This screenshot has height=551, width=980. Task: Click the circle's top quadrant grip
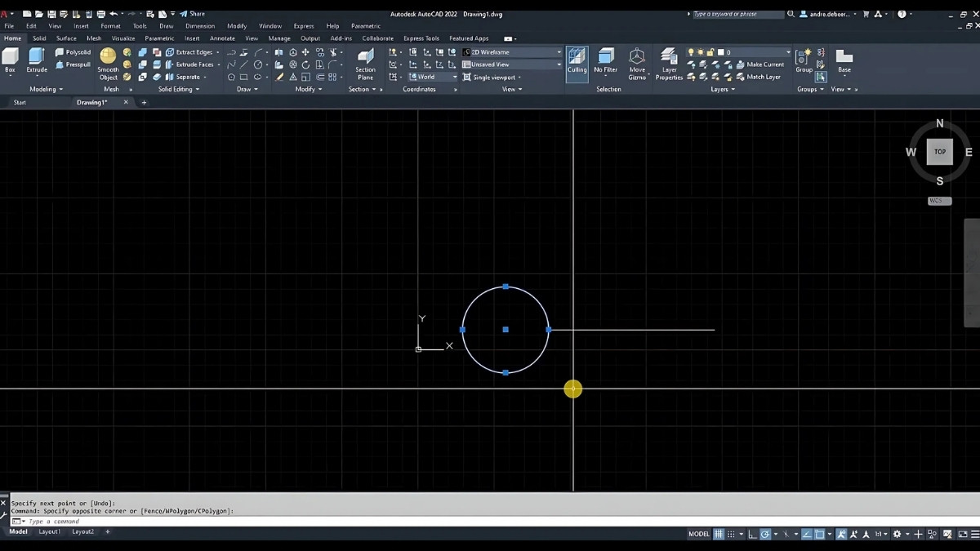tap(506, 287)
